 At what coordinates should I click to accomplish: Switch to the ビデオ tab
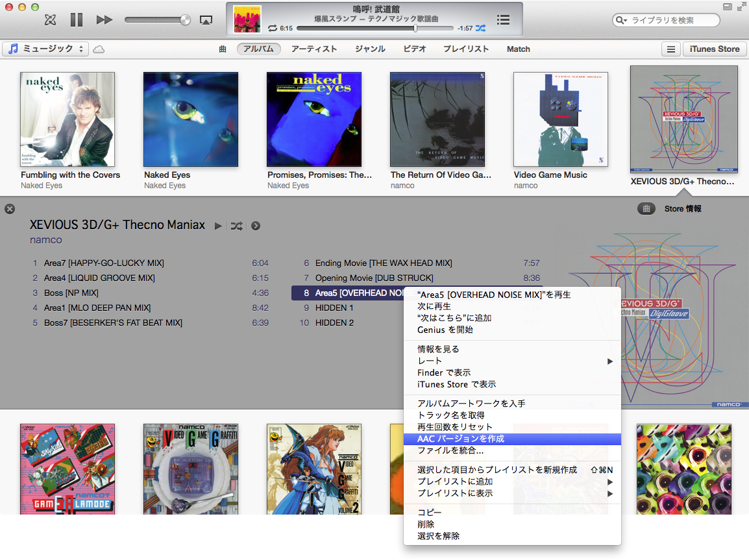[415, 49]
